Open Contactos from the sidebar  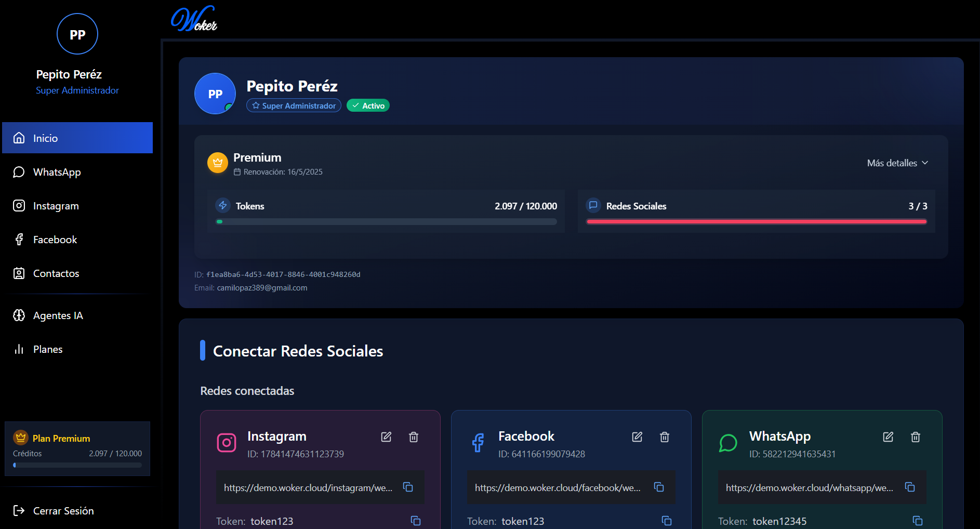click(x=56, y=273)
